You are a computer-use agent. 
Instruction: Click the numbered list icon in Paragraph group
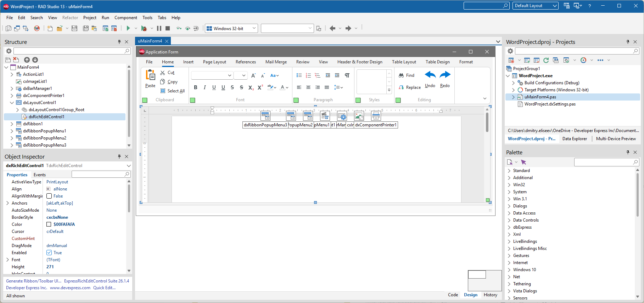pos(308,75)
